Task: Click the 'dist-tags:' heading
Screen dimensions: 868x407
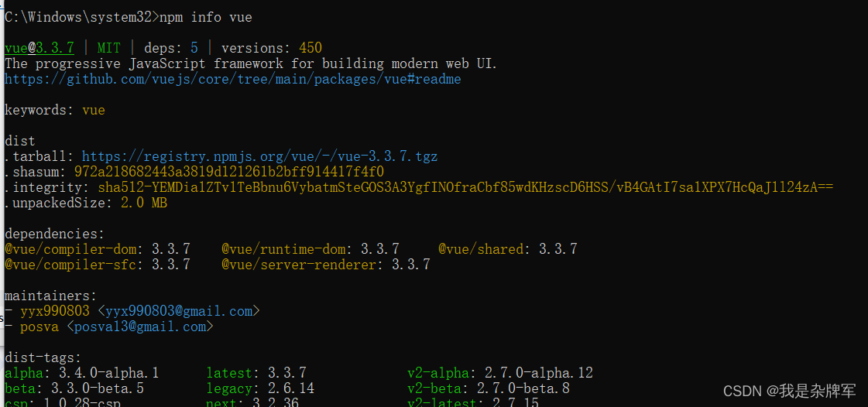Action: [43, 357]
